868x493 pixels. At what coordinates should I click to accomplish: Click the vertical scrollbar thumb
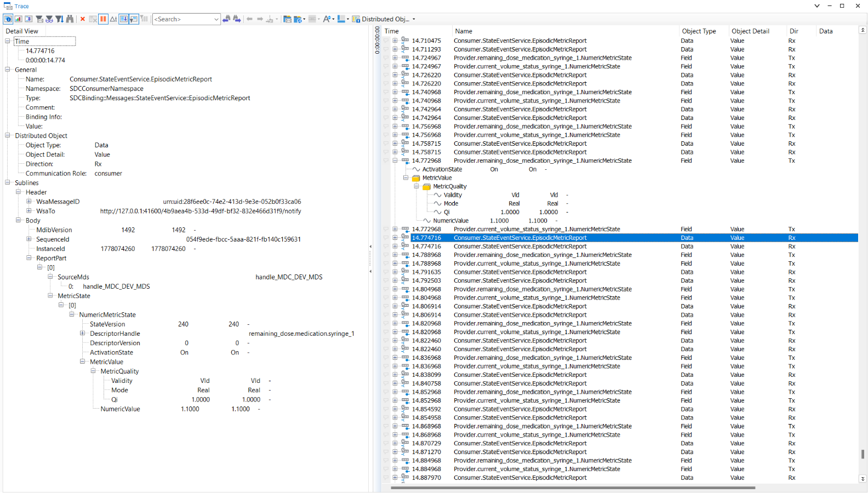863,454
